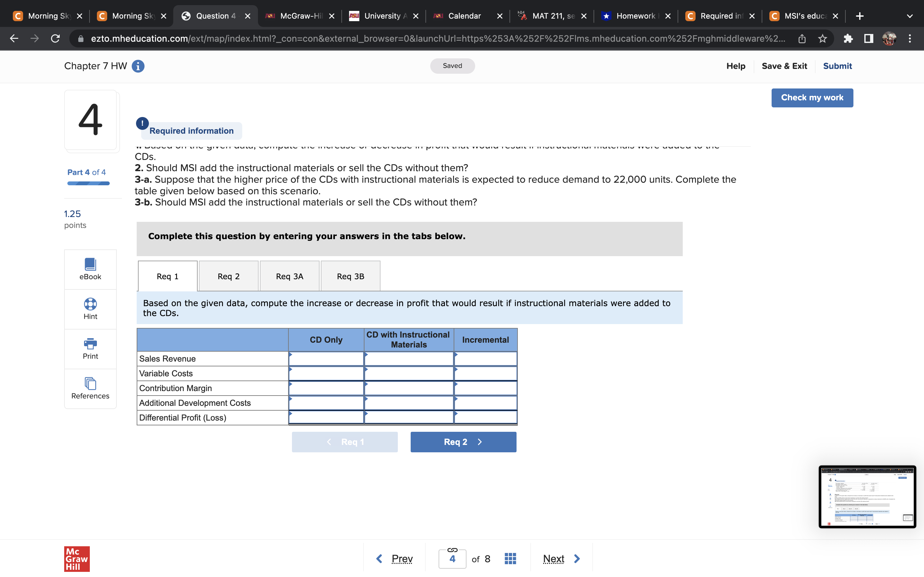Open the eBook panel
Viewport: 924px width, 577px height.
[x=90, y=269]
